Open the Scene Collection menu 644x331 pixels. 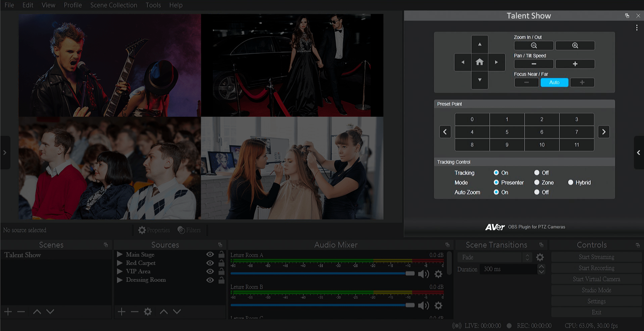point(114,5)
